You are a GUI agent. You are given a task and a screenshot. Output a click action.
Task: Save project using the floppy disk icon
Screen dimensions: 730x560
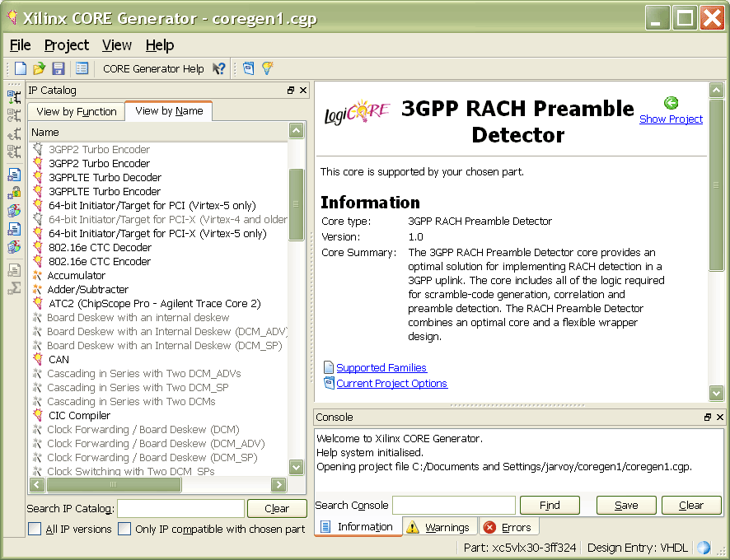58,69
